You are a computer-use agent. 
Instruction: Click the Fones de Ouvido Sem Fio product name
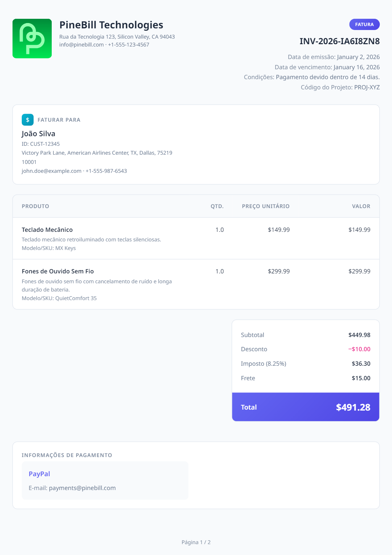(x=58, y=271)
